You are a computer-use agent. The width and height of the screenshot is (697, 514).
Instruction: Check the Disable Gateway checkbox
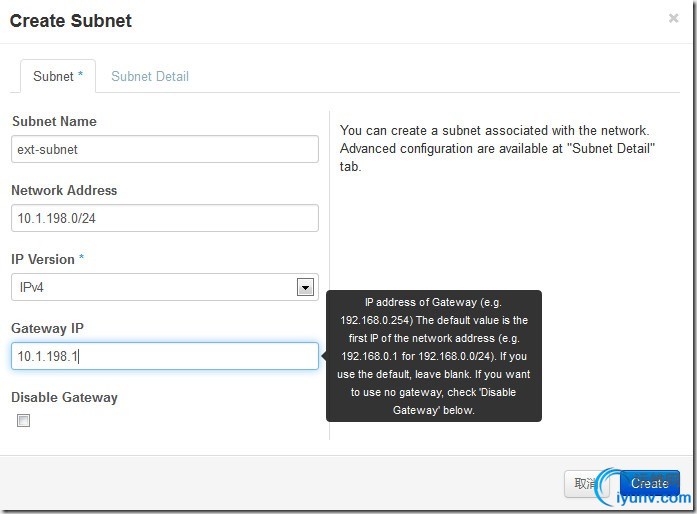23,421
